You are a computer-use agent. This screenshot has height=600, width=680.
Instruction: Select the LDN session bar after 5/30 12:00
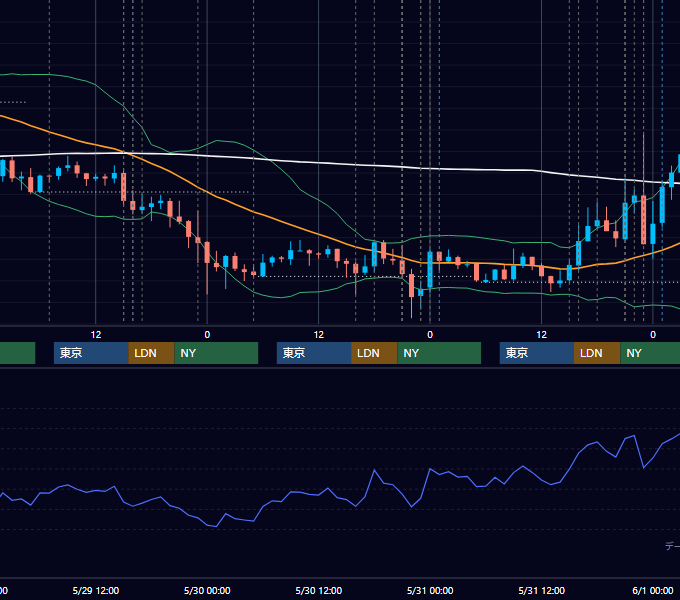374,353
